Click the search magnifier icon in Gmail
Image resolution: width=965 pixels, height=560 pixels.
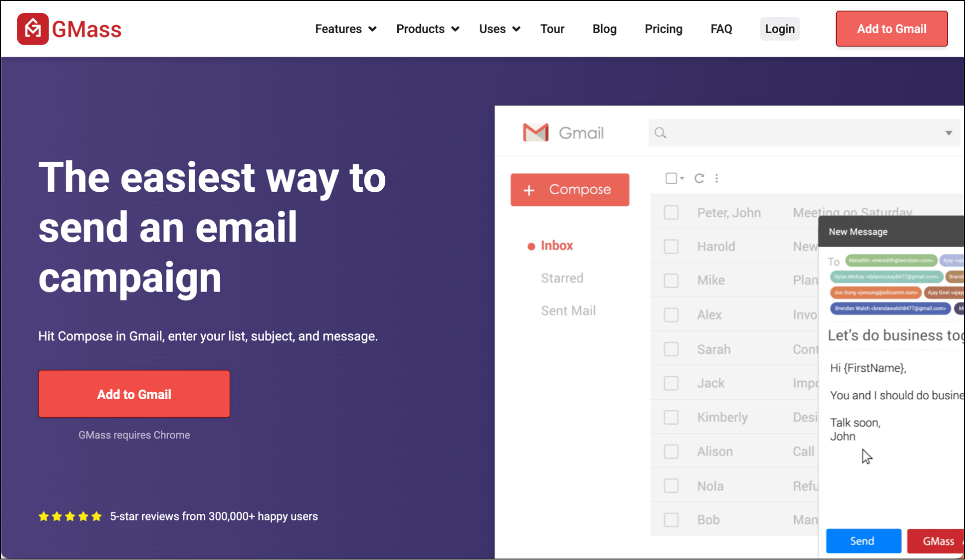660,133
